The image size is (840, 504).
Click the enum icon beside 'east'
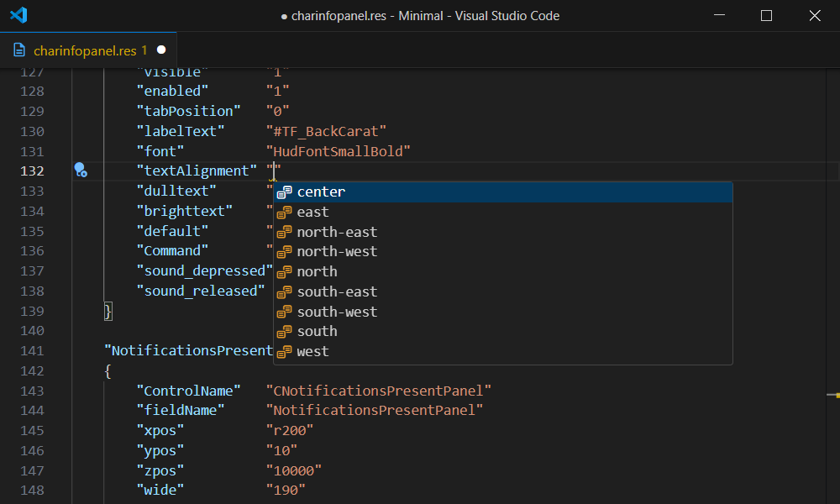click(x=285, y=212)
